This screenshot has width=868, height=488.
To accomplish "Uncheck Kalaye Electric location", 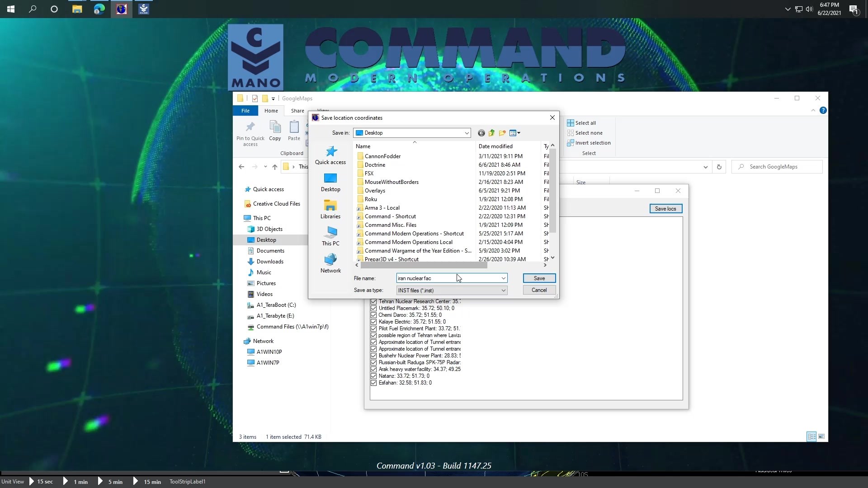I will click(373, 322).
